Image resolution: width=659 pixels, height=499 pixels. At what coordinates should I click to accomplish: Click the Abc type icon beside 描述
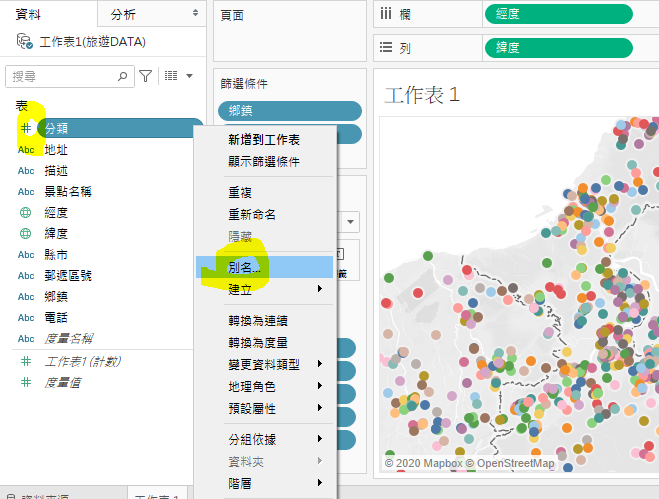[x=26, y=171]
